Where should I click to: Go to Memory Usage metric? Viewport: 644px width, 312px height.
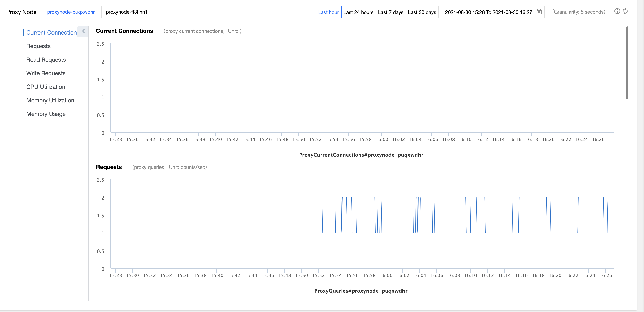(x=46, y=114)
